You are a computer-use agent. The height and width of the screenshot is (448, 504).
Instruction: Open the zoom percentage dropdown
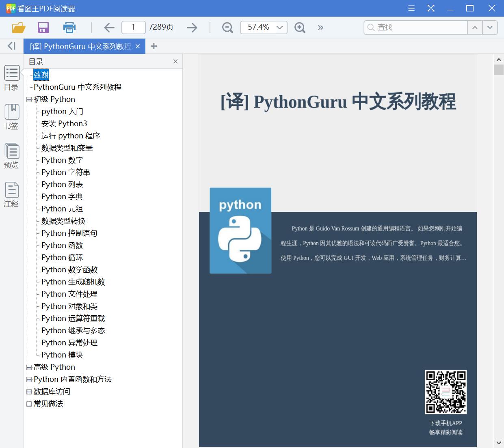279,27
